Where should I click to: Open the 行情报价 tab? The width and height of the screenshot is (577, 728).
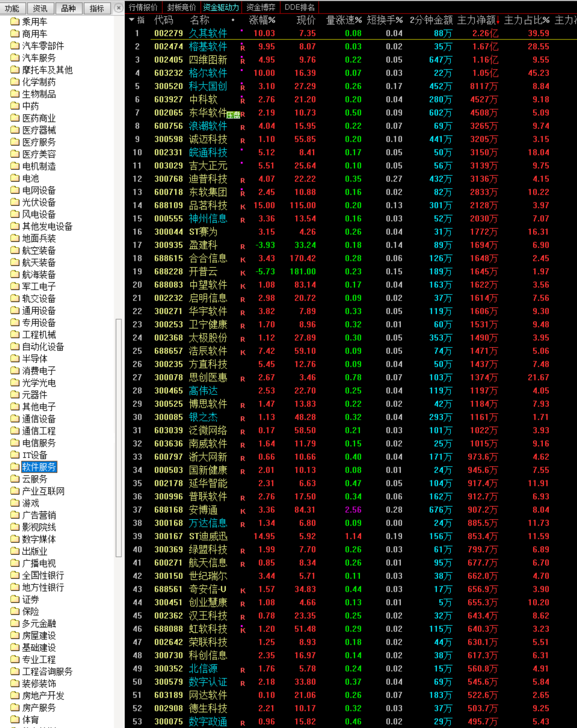143,7
